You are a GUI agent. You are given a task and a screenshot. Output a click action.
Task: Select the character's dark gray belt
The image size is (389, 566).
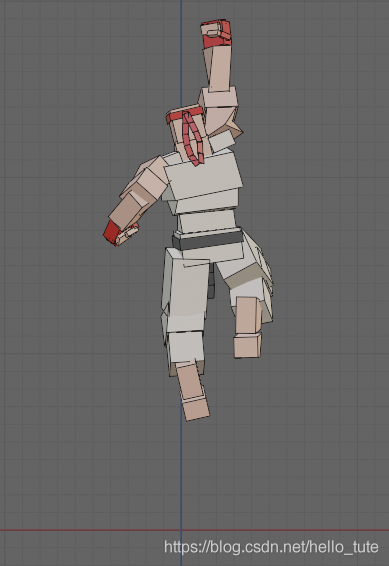(208, 240)
